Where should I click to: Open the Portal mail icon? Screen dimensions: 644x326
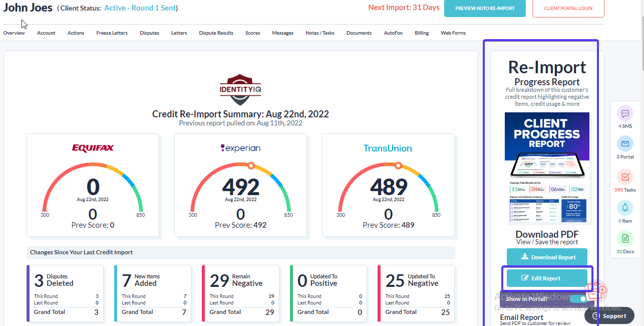(x=625, y=144)
